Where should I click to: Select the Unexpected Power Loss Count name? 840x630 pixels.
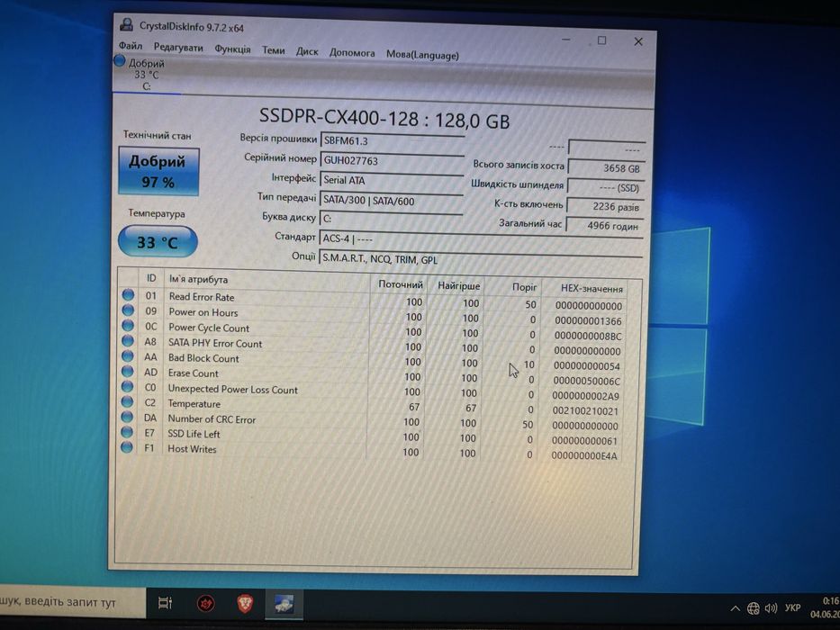232,390
